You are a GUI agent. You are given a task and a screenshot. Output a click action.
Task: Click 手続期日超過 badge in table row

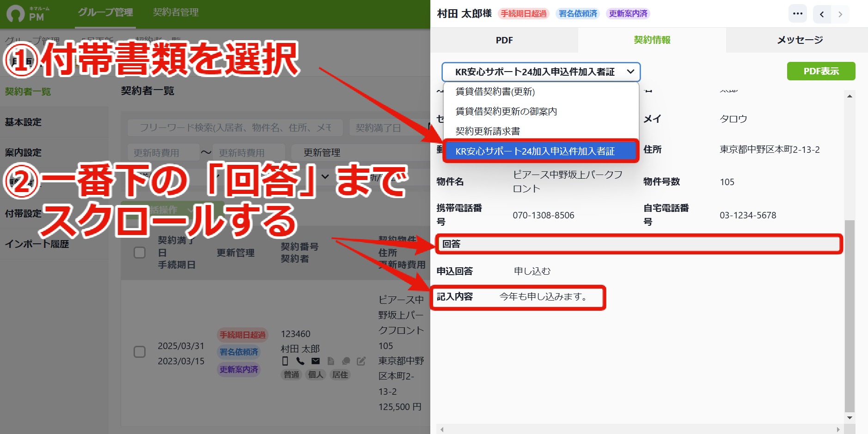point(243,335)
